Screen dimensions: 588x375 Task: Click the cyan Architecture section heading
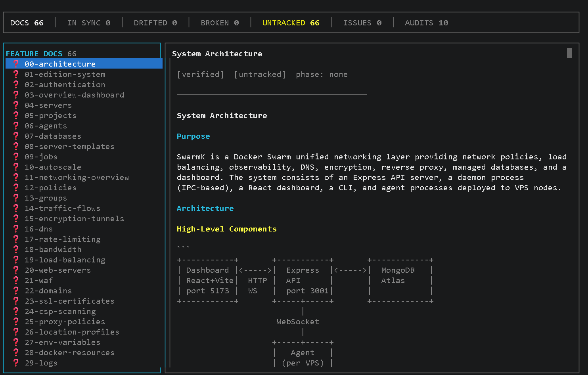pyautogui.click(x=205, y=208)
